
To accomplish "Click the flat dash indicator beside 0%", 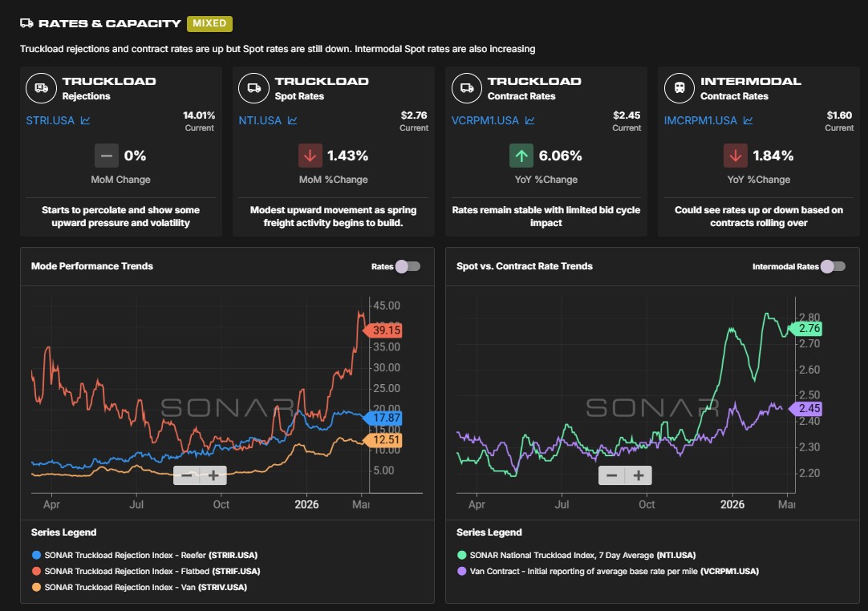I will tap(106, 156).
